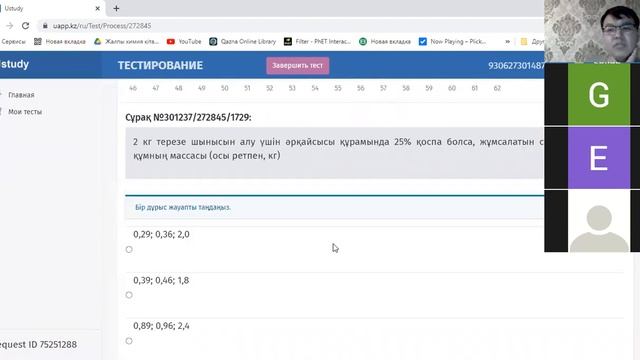This screenshot has height=360, width=640.
Task: Select participant E video tile
Action: [598, 158]
